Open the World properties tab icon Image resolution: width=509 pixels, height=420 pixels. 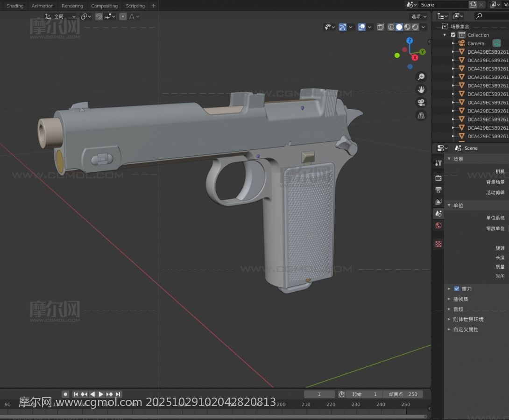[438, 226]
